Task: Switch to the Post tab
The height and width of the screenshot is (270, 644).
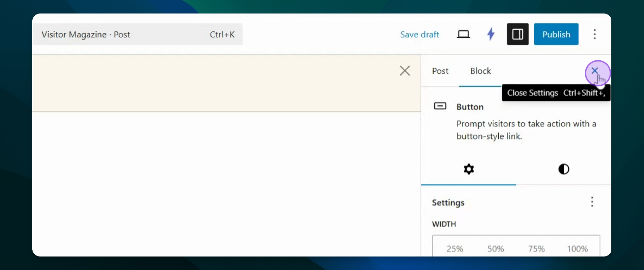Action: [440, 71]
